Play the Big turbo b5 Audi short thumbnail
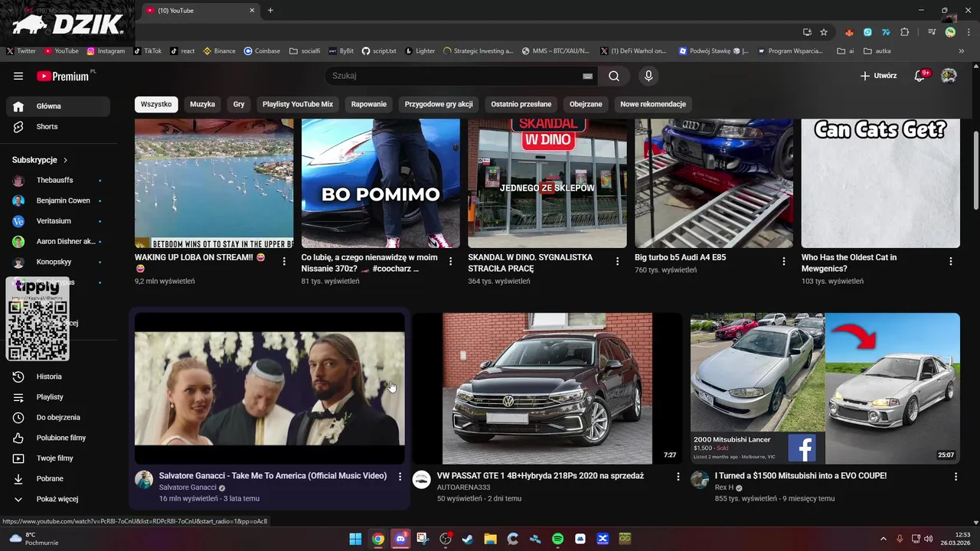Image resolution: width=980 pixels, height=551 pixels. pyautogui.click(x=714, y=184)
